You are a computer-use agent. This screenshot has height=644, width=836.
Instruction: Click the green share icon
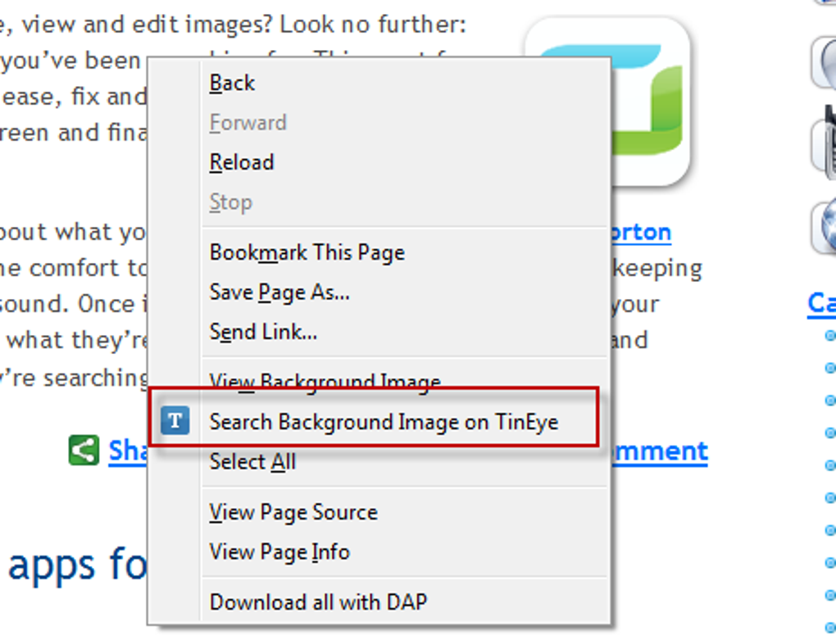(x=84, y=451)
